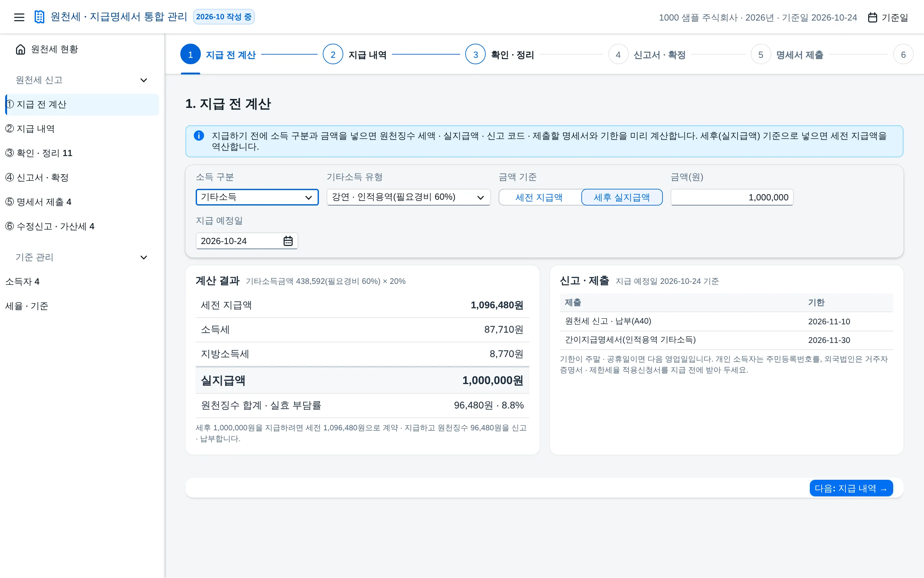Click the 지급 예정일 date field
This screenshot has width=924, height=578.
(247, 241)
